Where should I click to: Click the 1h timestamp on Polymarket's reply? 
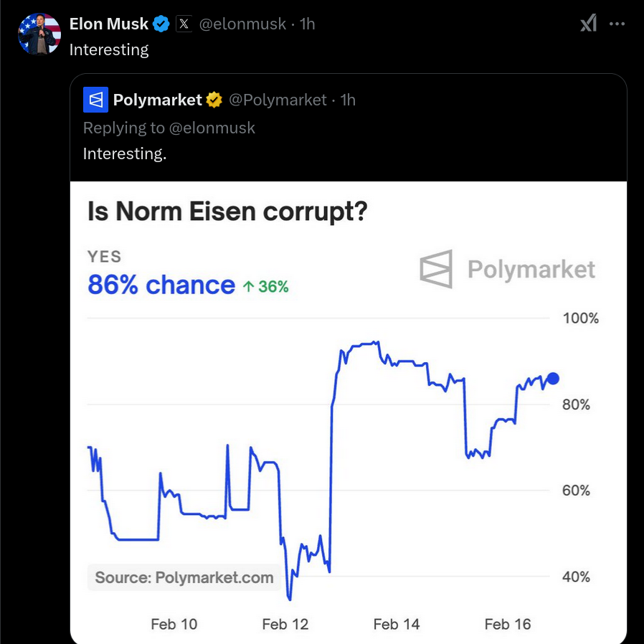(x=348, y=100)
